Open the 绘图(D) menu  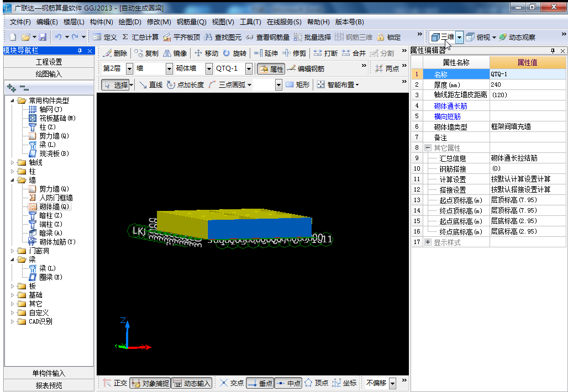130,22
